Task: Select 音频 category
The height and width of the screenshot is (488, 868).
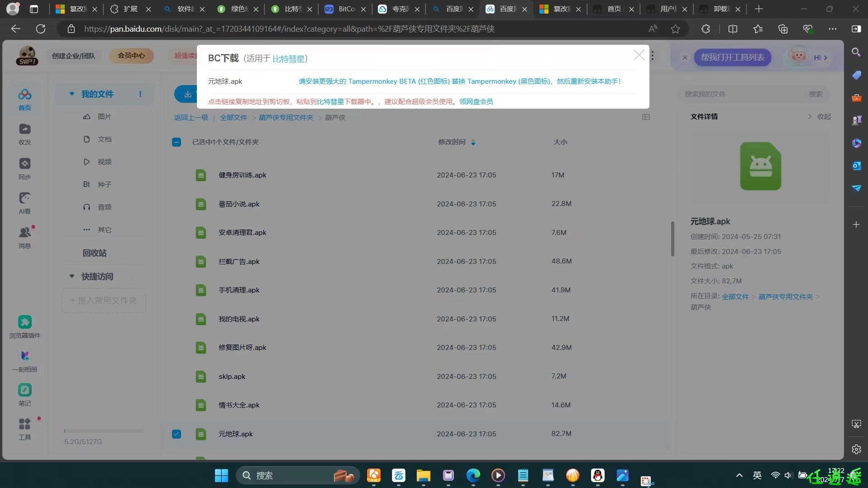Action: pyautogui.click(x=105, y=207)
